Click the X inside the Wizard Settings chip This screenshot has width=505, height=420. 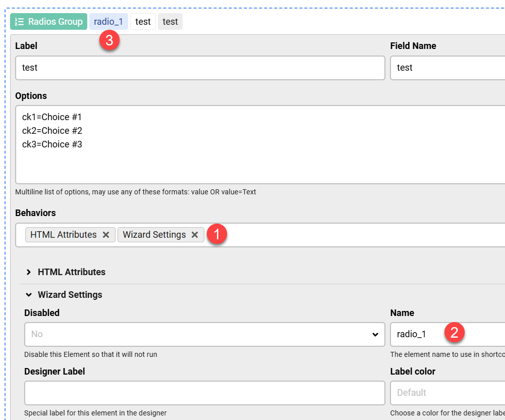[x=195, y=234]
